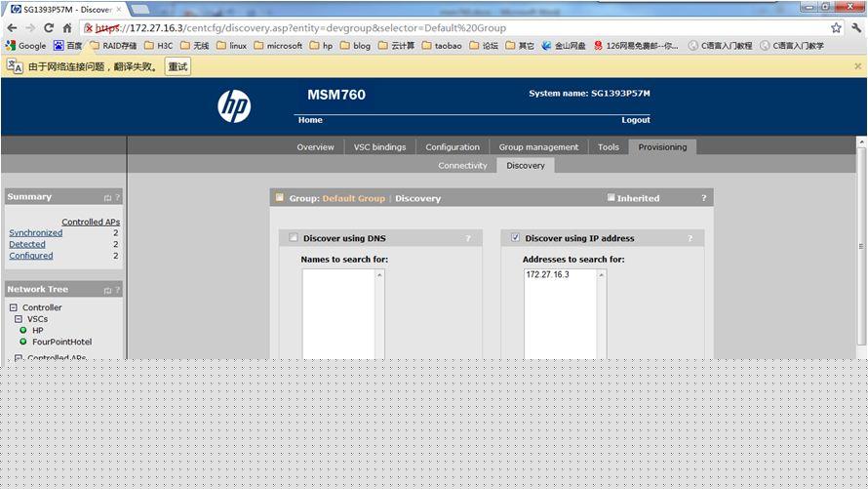This screenshot has width=868, height=489.
Task: Open 论坛 bookmark folder
Action: [484, 46]
